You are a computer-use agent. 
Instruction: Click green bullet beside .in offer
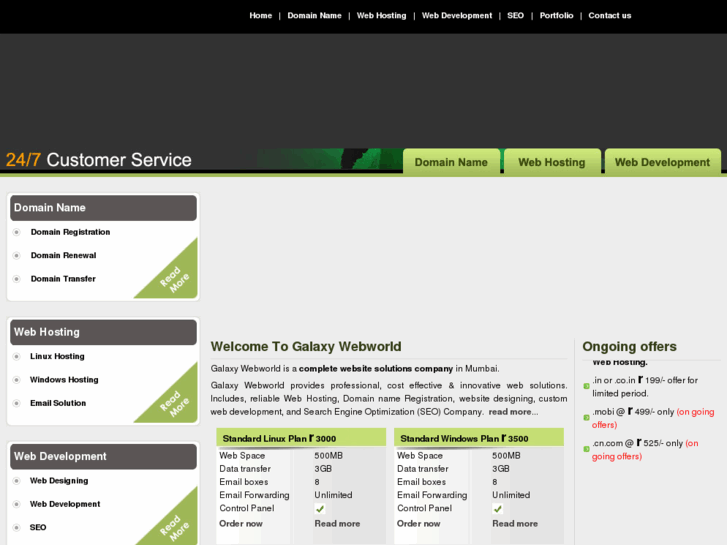click(x=586, y=386)
